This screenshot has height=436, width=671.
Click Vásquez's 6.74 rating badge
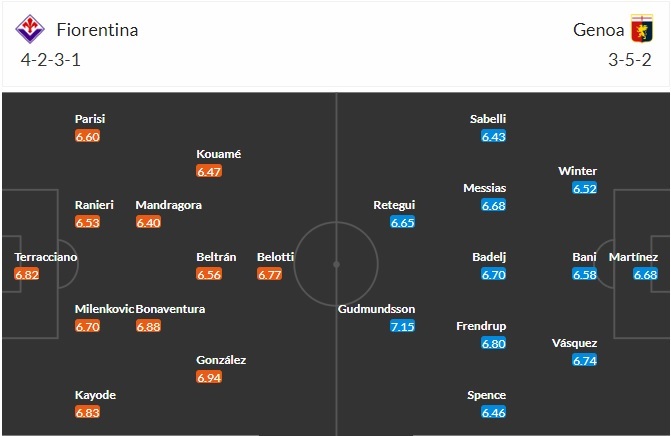coord(584,360)
